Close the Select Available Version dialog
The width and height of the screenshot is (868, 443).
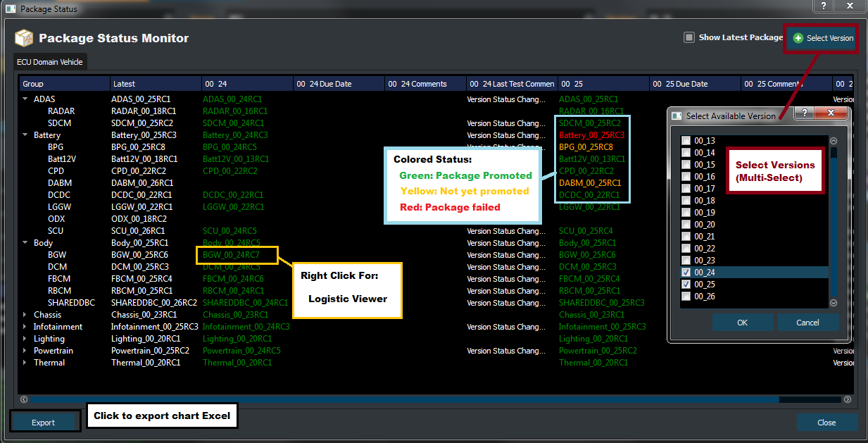(831, 113)
